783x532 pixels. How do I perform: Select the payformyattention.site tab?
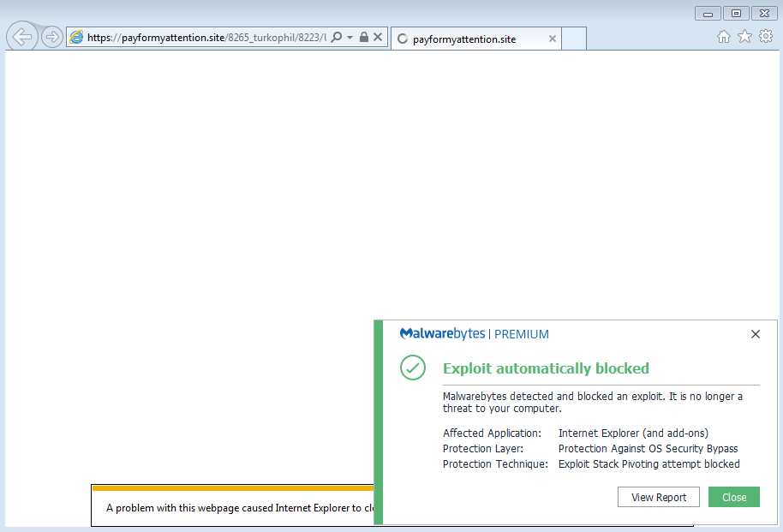point(476,39)
